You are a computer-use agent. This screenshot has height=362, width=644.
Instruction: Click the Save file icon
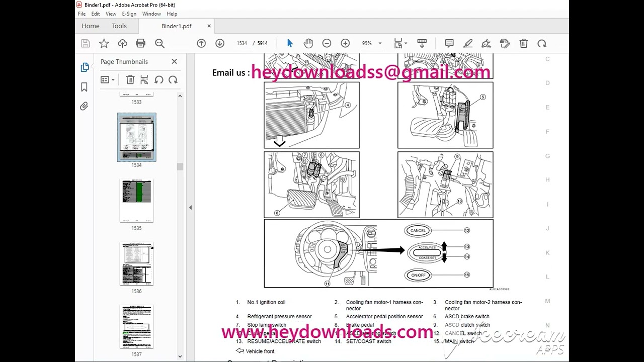pyautogui.click(x=86, y=44)
